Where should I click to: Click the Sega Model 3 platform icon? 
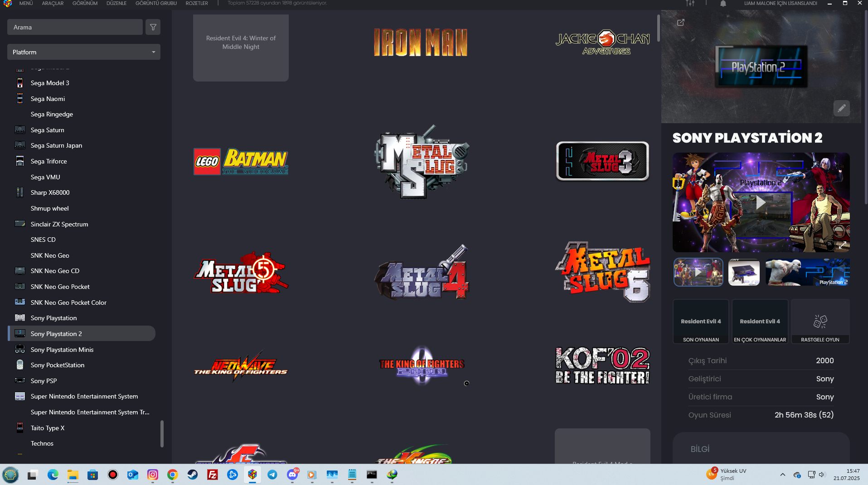[x=20, y=83]
